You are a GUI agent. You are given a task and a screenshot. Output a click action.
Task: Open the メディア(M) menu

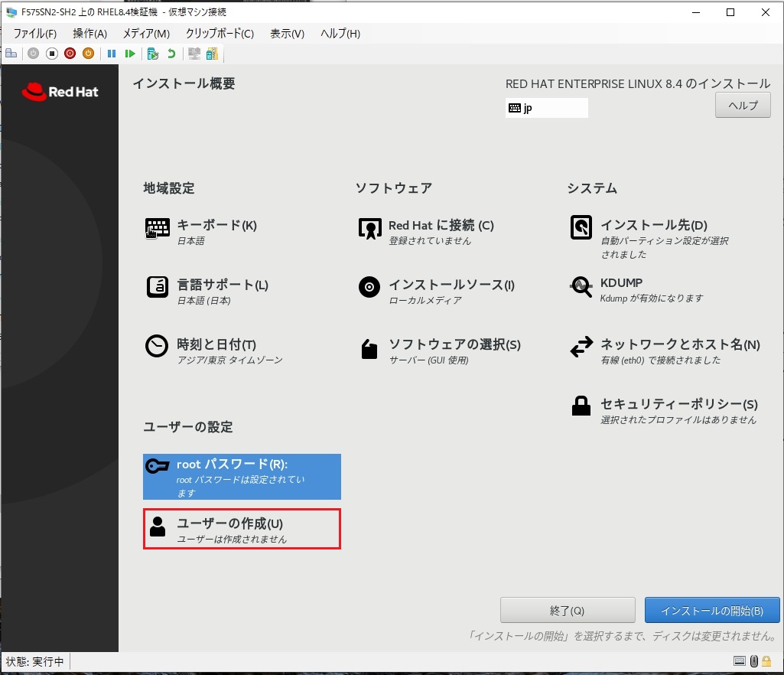[147, 34]
